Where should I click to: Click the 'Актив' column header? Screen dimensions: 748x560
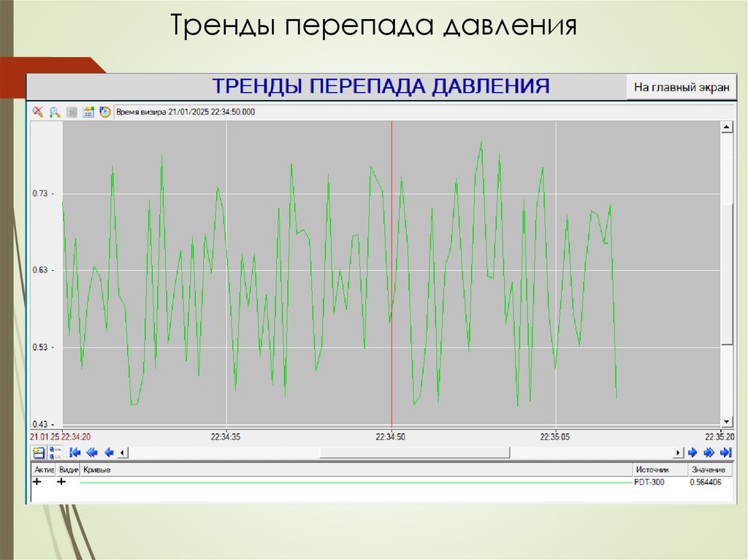pyautogui.click(x=44, y=470)
